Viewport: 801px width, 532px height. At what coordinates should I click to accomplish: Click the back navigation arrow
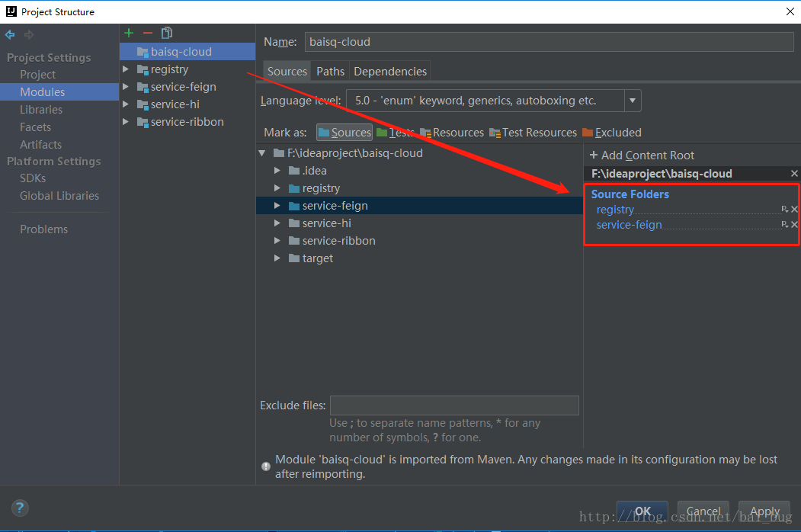click(x=10, y=35)
